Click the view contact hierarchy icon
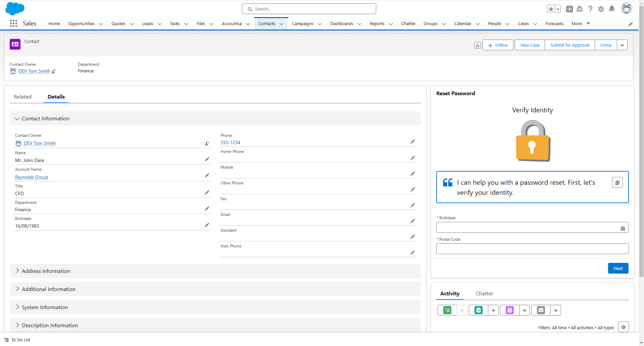This screenshot has width=644, height=346. click(477, 46)
